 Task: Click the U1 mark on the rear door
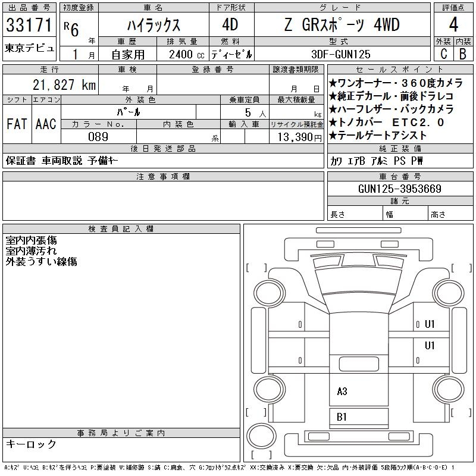[x=430, y=346]
